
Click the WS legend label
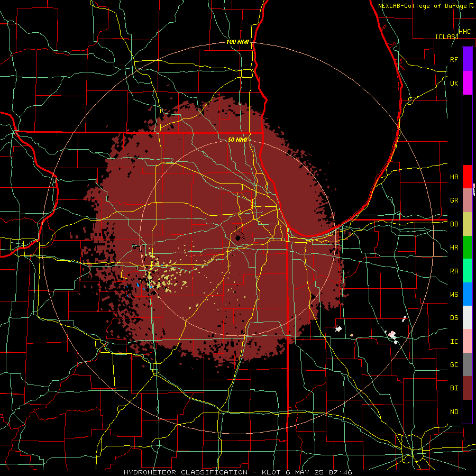pyautogui.click(x=454, y=294)
